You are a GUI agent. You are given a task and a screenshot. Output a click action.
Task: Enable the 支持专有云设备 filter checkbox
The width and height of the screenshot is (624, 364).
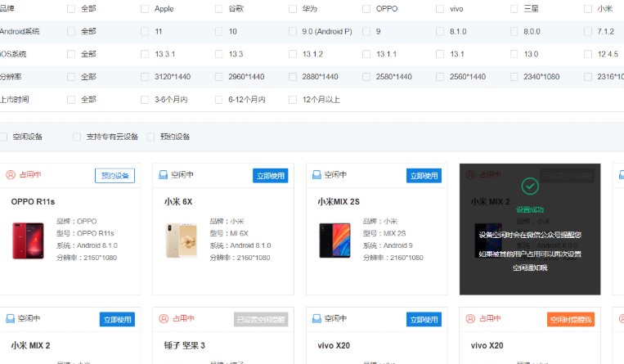77,137
